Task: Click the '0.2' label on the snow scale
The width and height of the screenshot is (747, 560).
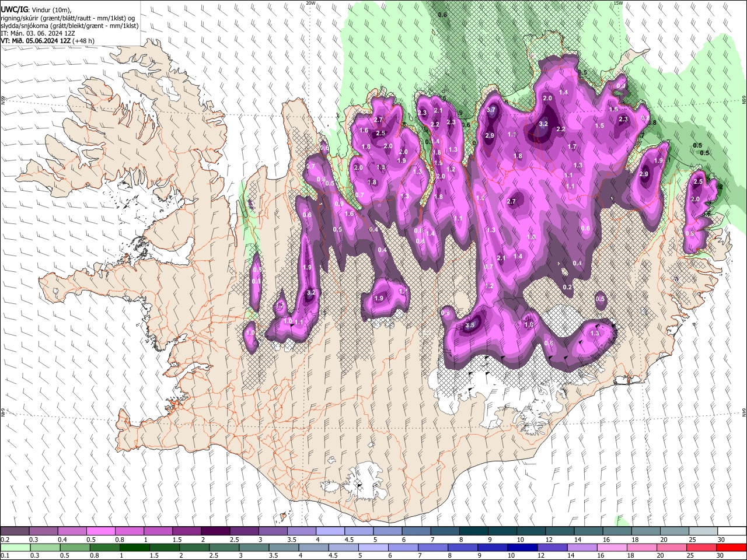Action: point(5,540)
